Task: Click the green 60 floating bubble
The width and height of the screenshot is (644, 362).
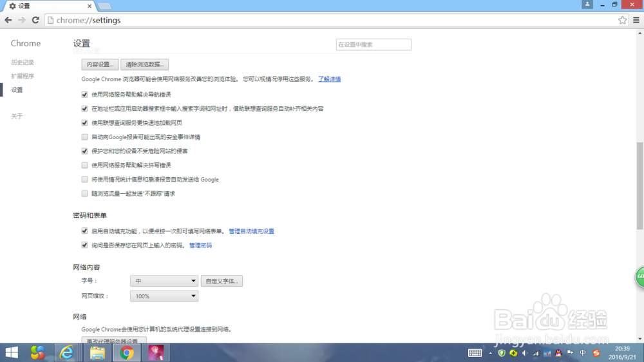Action: coord(640,276)
